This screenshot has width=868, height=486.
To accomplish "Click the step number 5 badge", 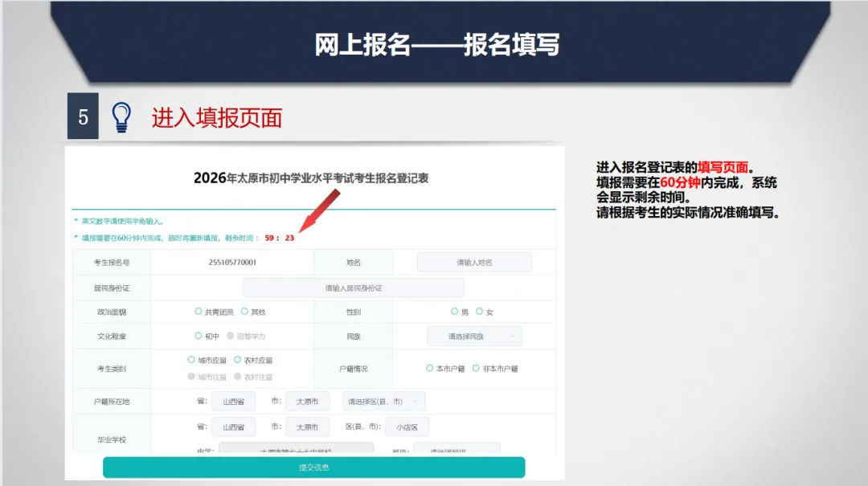I will pos(83,115).
